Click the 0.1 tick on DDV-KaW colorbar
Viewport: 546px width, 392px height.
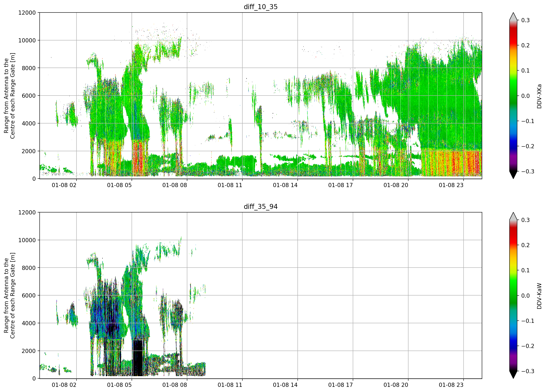coord(525,270)
